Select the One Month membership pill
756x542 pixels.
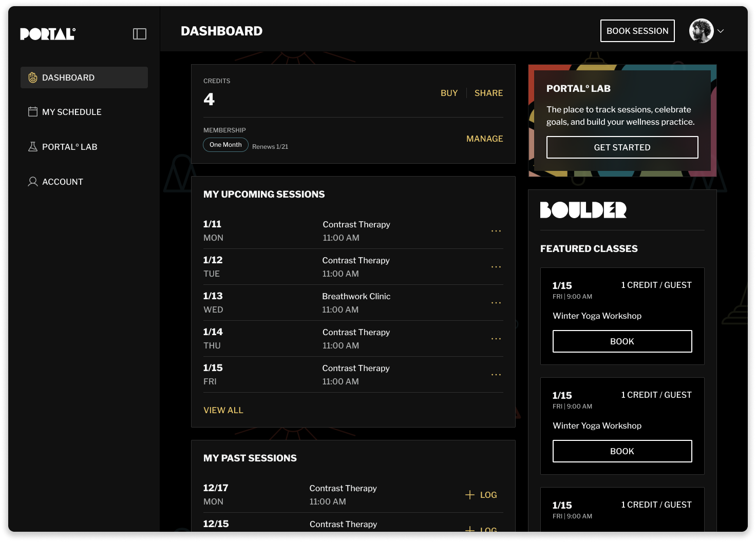pyautogui.click(x=225, y=145)
